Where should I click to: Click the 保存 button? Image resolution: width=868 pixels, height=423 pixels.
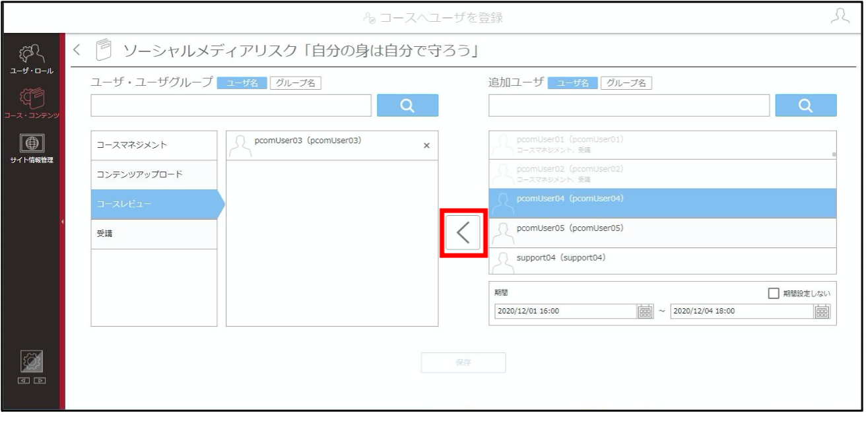pos(463,363)
